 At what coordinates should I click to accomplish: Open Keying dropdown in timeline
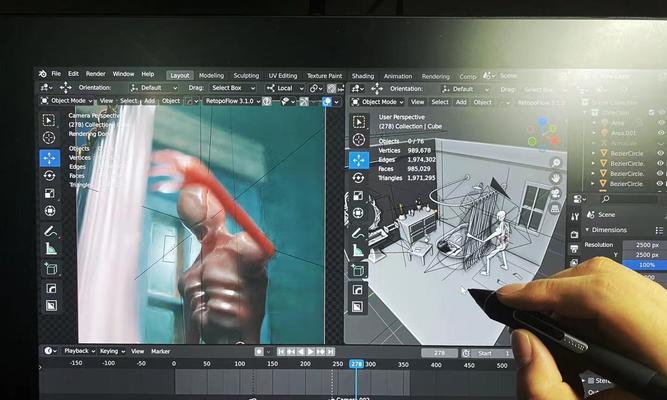112,351
